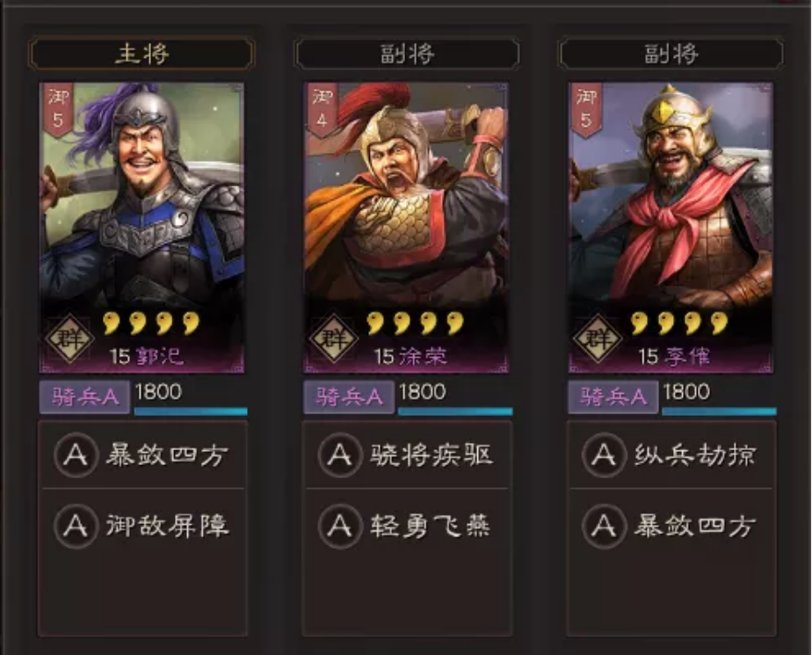This screenshot has width=812, height=655.
Task: Open the rightmost 副将 slot header
Action: click(x=671, y=53)
